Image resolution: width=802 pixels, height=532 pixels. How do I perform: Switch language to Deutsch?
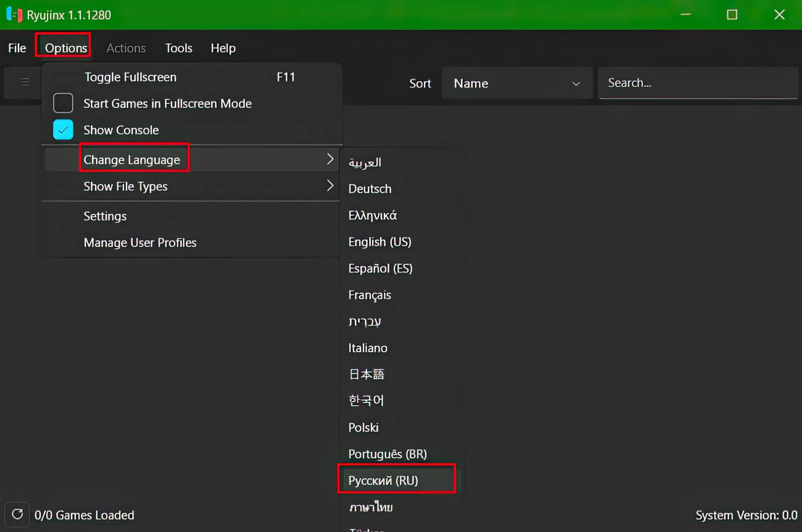[370, 189]
